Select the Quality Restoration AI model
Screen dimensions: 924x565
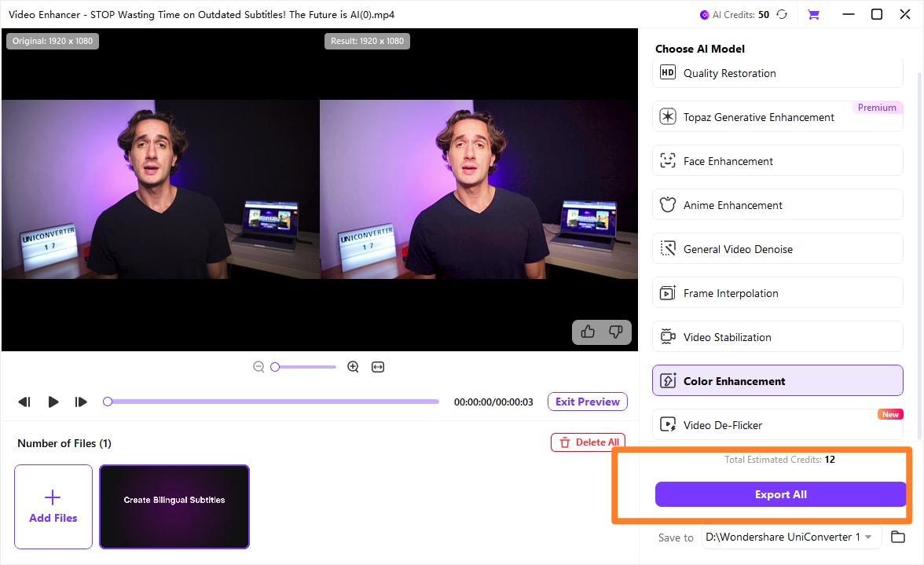click(x=778, y=72)
